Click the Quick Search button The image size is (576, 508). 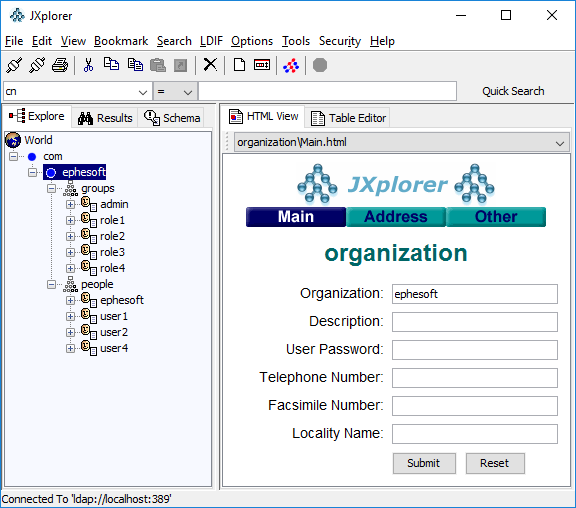coord(513,91)
